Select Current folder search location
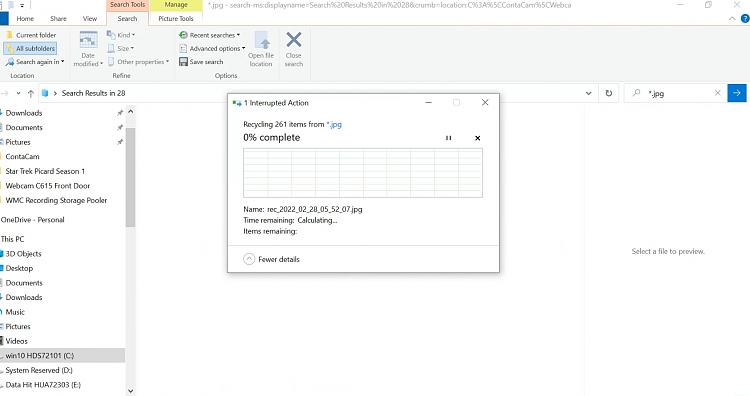The image size is (750, 396). click(31, 35)
